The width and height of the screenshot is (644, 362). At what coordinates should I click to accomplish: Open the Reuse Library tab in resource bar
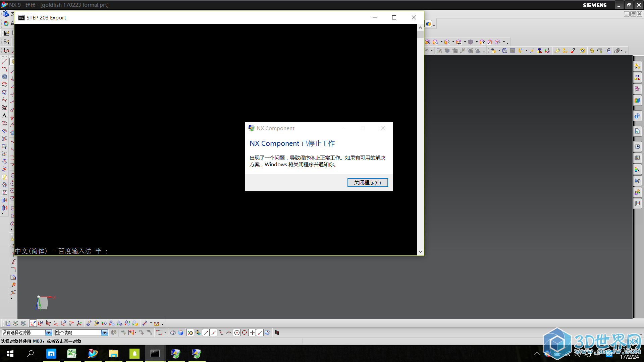tap(637, 101)
